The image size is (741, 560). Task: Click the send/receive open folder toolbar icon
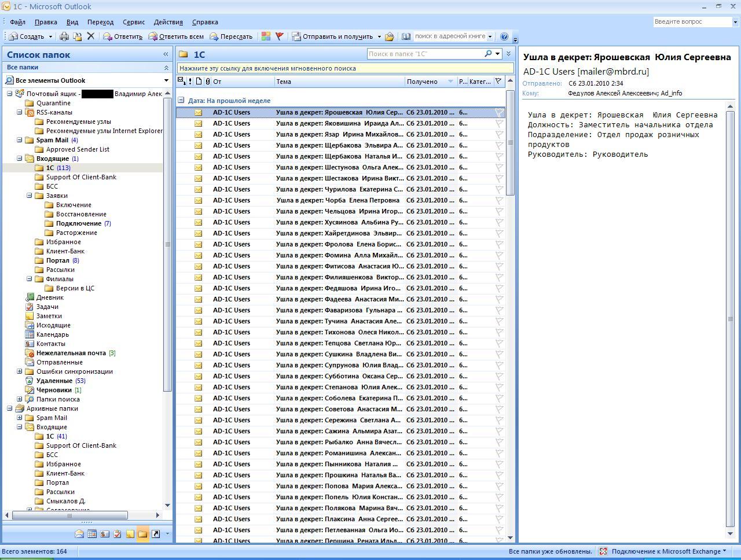point(390,36)
